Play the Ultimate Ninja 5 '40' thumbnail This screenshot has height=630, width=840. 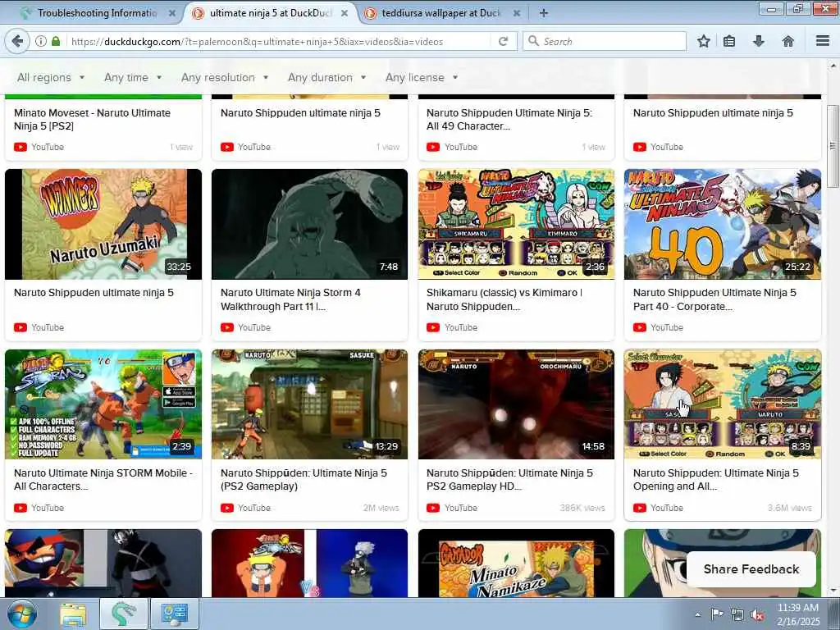pyautogui.click(x=723, y=224)
